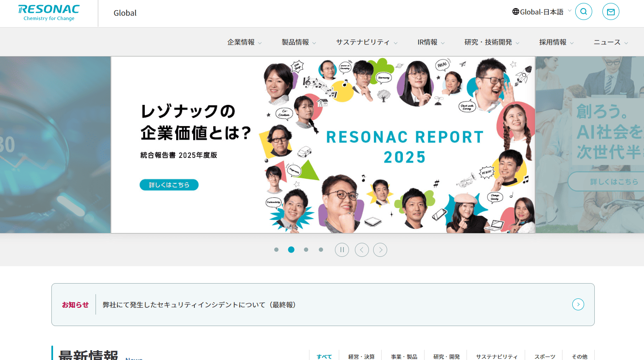Select the その他 news tab
The image size is (644, 360).
pyautogui.click(x=579, y=356)
